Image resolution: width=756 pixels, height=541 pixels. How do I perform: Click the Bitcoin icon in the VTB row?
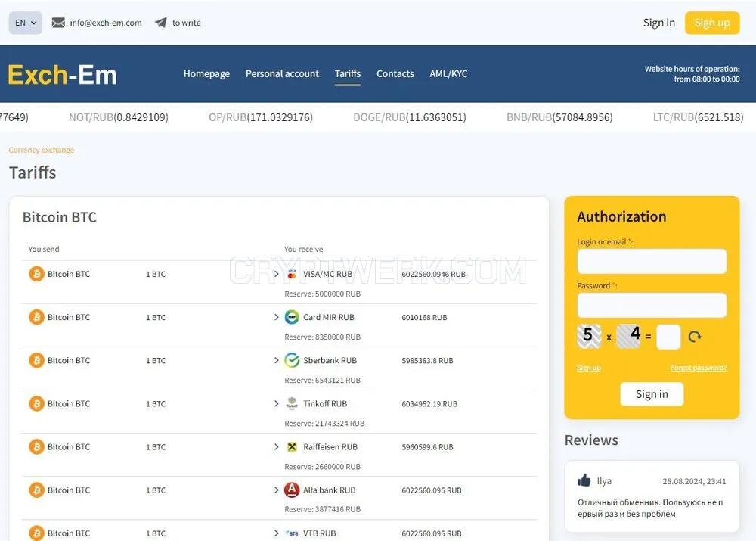[x=36, y=533]
